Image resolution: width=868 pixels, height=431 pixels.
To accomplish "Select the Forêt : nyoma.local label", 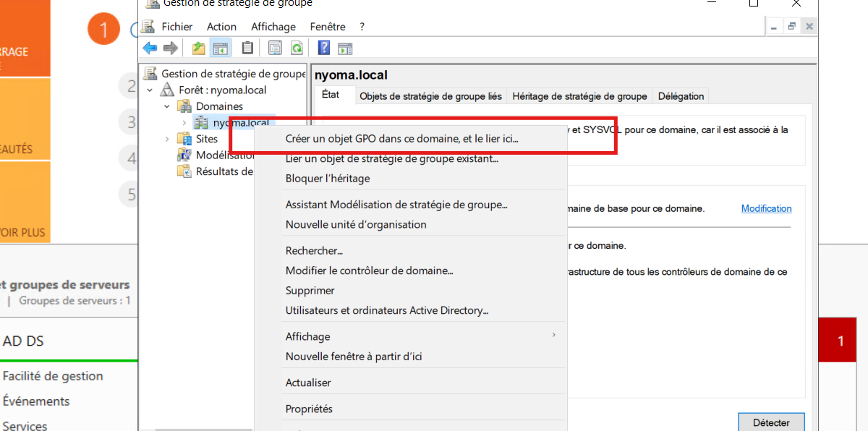I will [223, 90].
